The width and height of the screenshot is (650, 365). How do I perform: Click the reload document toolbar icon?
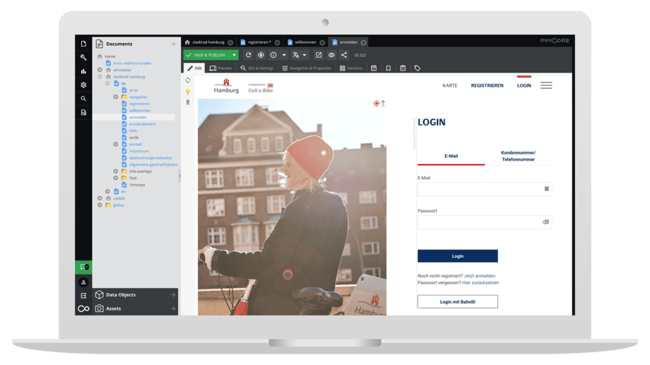click(248, 55)
